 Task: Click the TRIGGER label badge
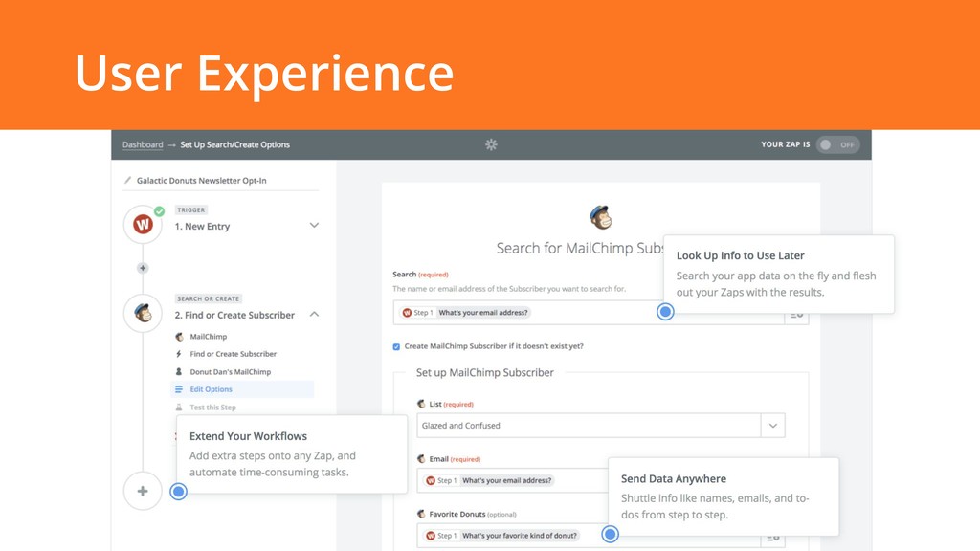coord(190,209)
